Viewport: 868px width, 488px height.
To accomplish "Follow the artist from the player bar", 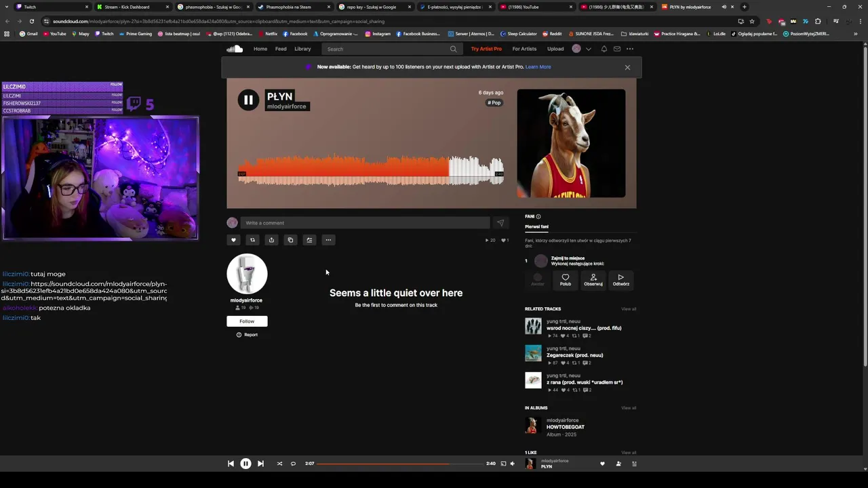I will (x=618, y=464).
